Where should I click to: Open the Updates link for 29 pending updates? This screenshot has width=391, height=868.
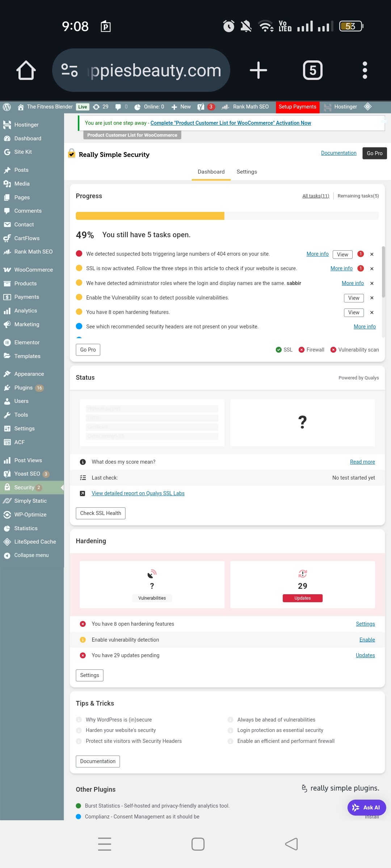pos(365,655)
